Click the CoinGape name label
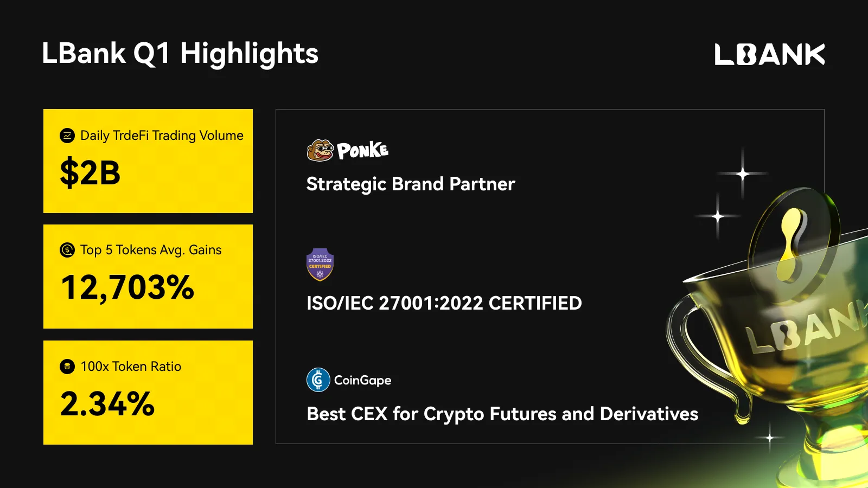The height and width of the screenshot is (488, 868). pyautogui.click(x=362, y=381)
